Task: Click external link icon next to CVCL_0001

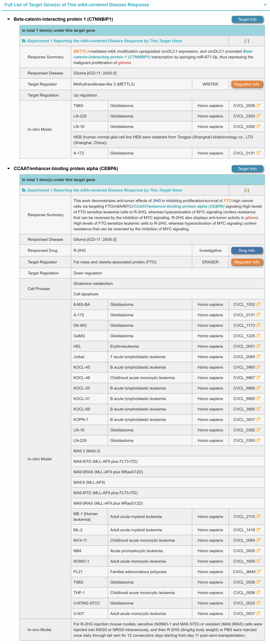Action: 258,346
